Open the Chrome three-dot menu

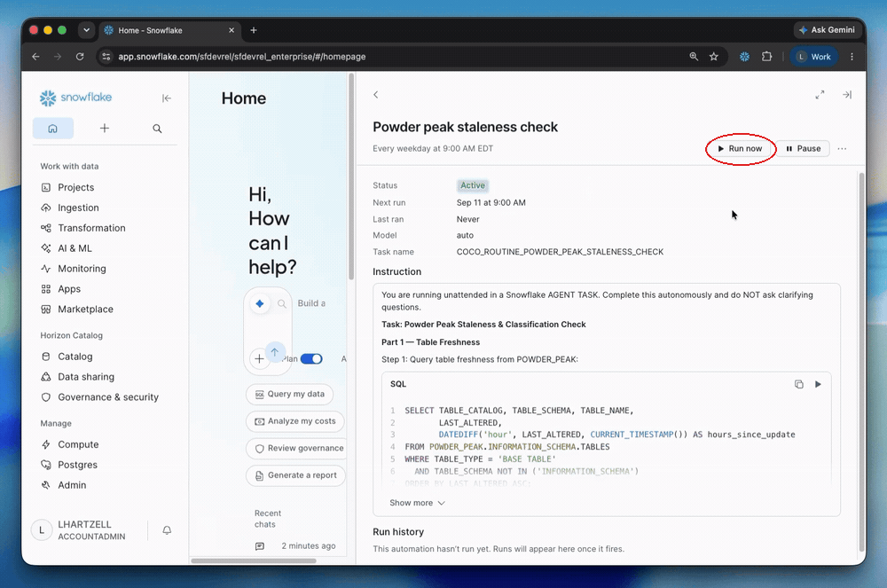pos(852,57)
